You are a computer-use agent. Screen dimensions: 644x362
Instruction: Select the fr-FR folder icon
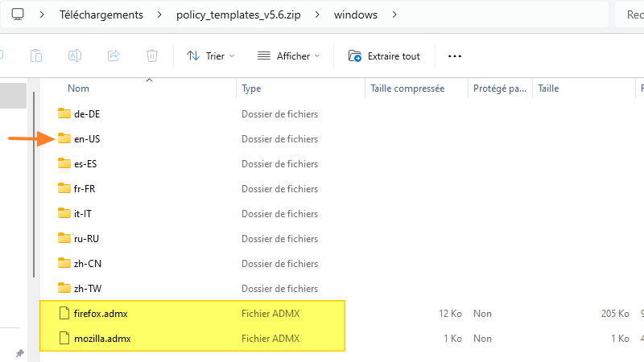(x=64, y=188)
